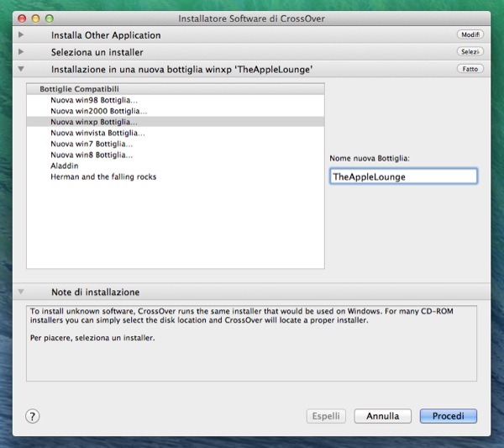Click the Espelli button
Screen dimensions: 504x448
click(326, 416)
